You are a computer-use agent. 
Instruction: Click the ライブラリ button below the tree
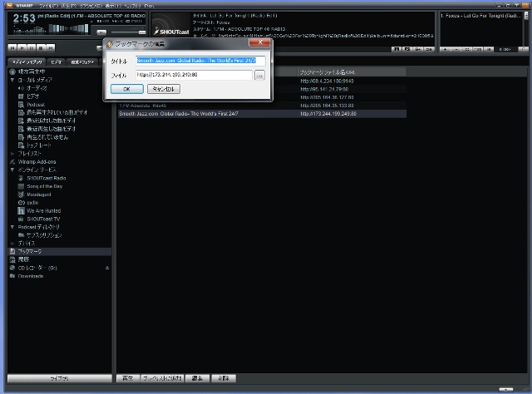60,378
